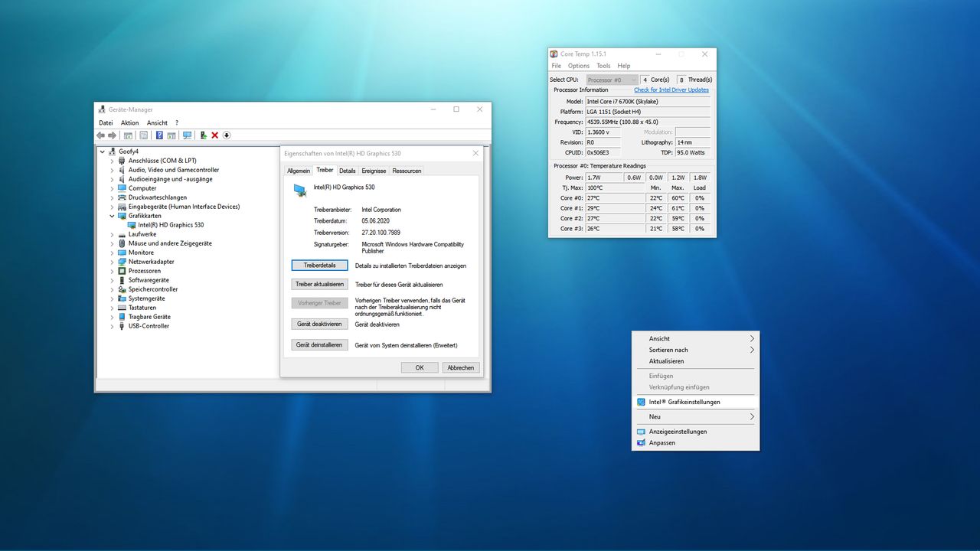The height and width of the screenshot is (551, 980).
Task: Open the Neu submenu in context menu
Action: pos(696,416)
